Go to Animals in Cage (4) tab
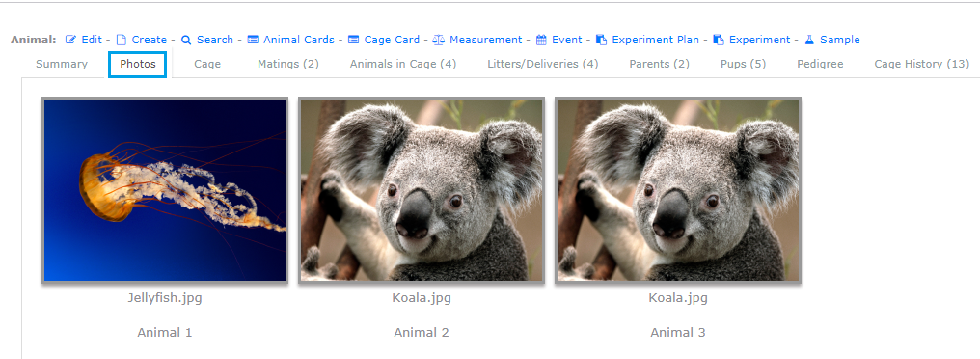980x359 pixels. [x=403, y=64]
